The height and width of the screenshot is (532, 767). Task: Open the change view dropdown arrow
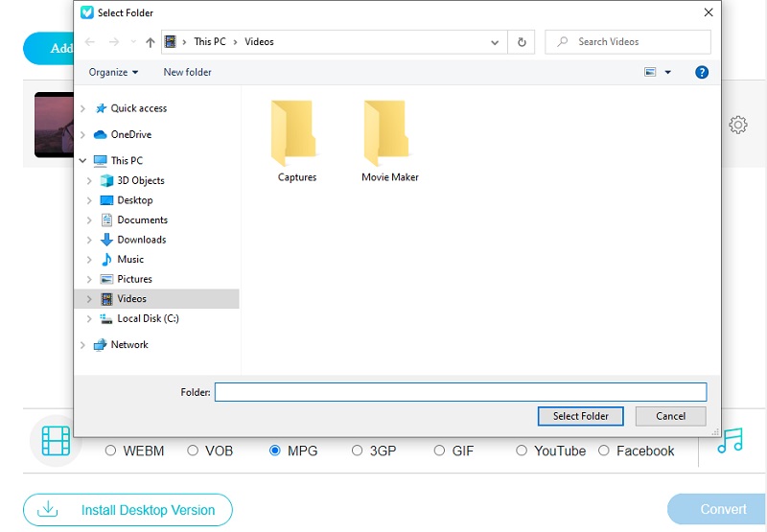(x=668, y=72)
